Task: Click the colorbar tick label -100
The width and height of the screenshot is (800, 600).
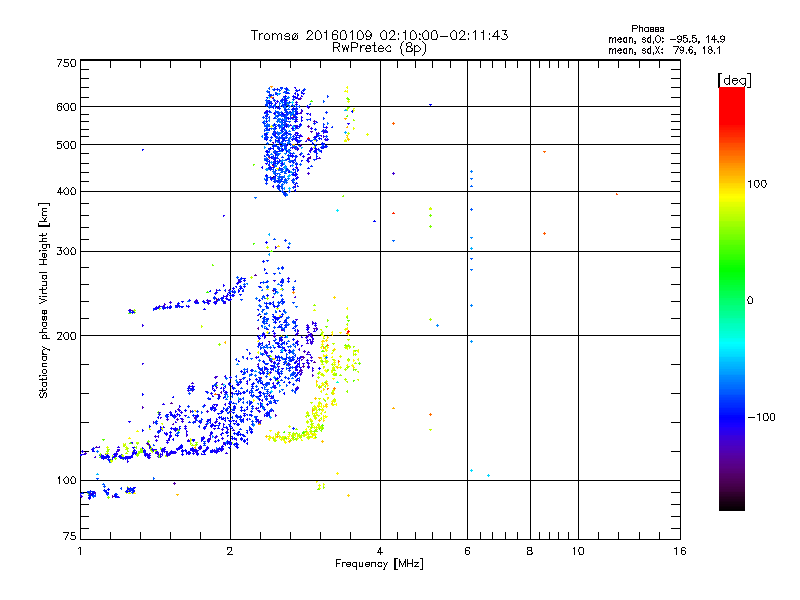Action: 761,417
